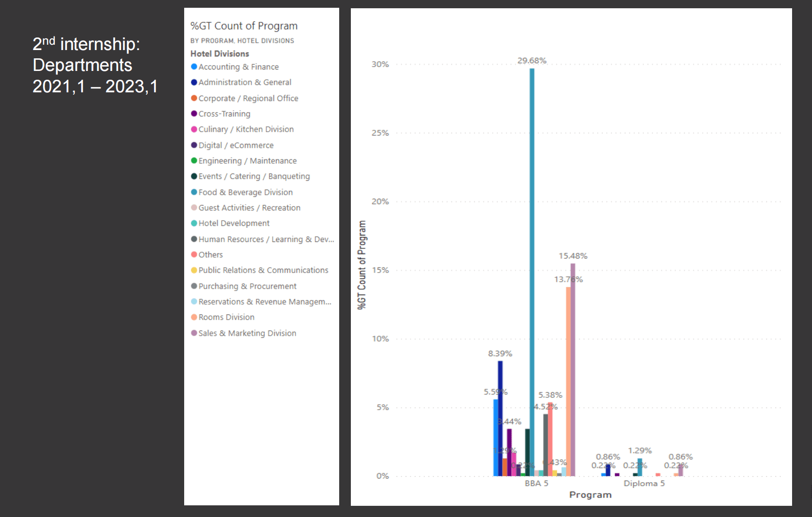This screenshot has width=812, height=517.
Task: Click the Accounting & Finance legend color dot
Action: 194,67
